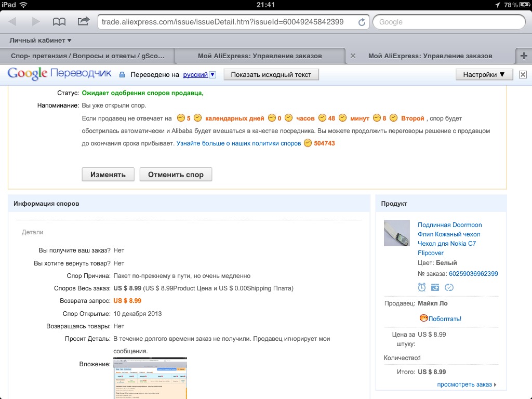Click Показать исходный текст button
This screenshot has width=532, height=399.
pyautogui.click(x=271, y=75)
